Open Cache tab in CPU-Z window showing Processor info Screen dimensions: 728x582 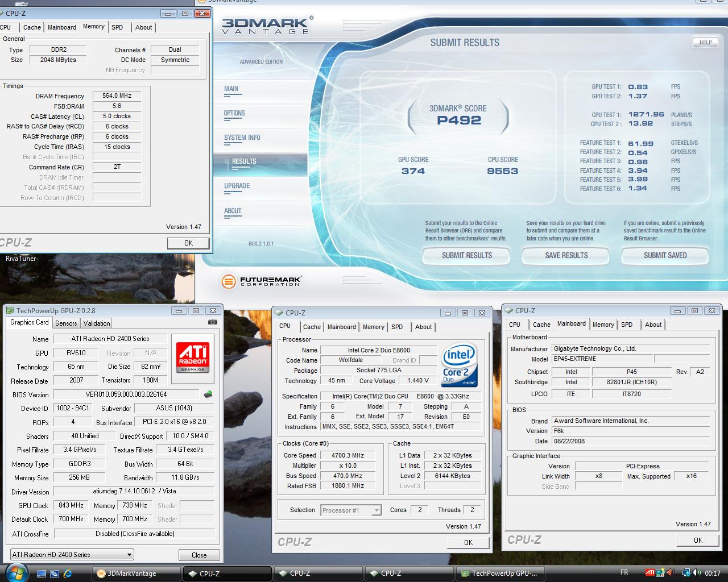[x=312, y=327]
